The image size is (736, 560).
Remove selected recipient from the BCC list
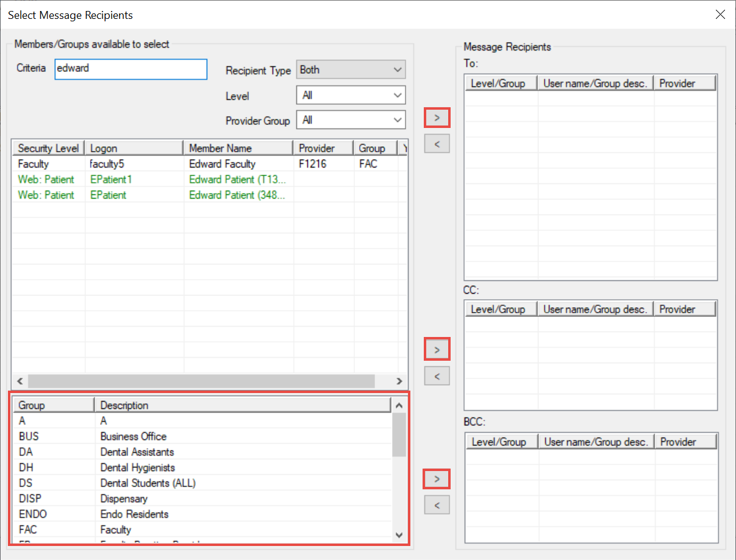(x=437, y=505)
